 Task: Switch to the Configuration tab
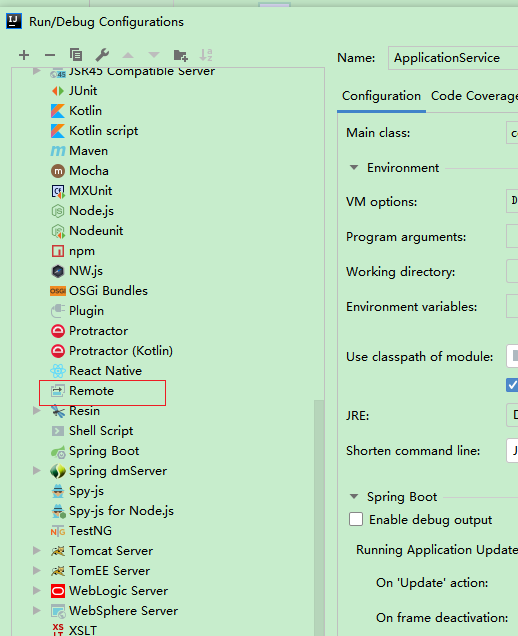point(381,96)
